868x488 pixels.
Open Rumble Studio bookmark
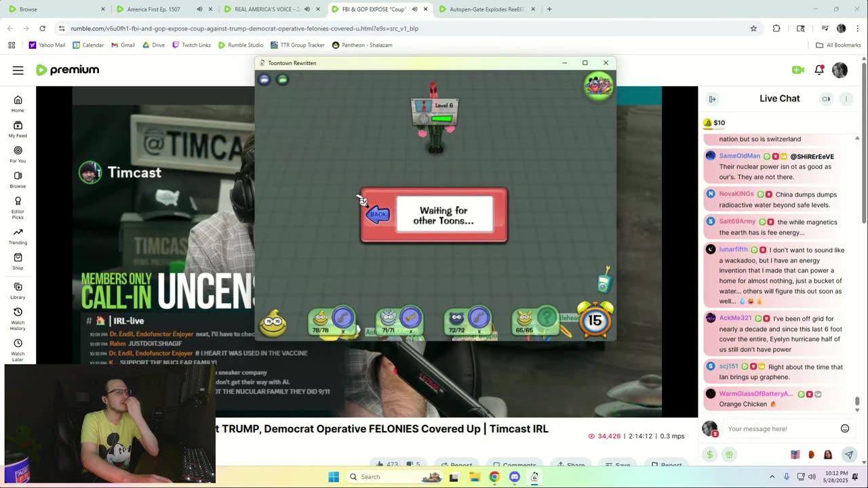point(241,45)
